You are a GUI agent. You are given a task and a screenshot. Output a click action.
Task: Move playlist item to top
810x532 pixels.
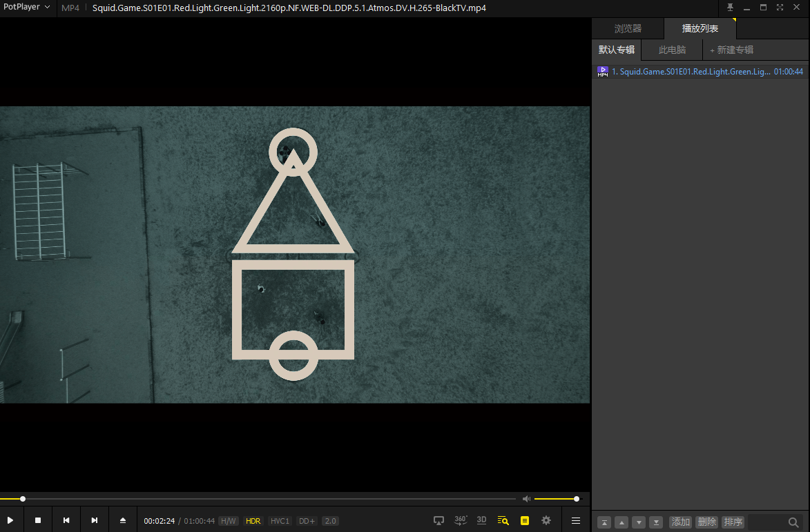604,522
